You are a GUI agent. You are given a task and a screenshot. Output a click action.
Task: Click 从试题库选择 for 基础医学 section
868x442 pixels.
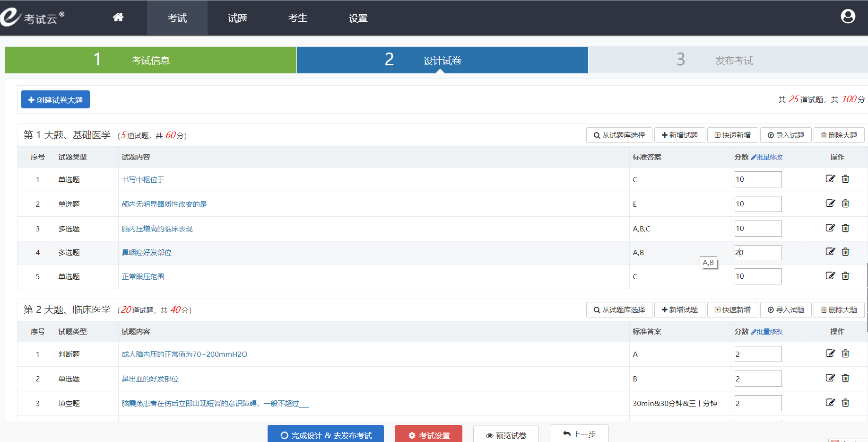[619, 135]
